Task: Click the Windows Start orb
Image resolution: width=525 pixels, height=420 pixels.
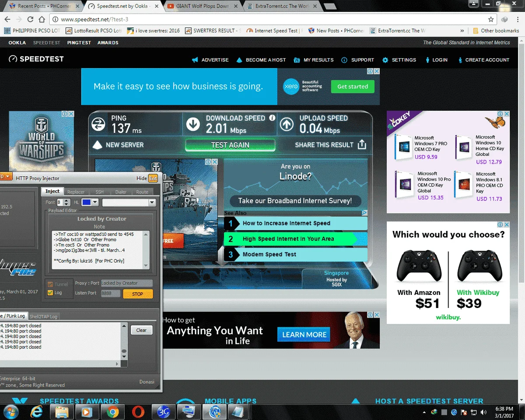Action: [10, 412]
